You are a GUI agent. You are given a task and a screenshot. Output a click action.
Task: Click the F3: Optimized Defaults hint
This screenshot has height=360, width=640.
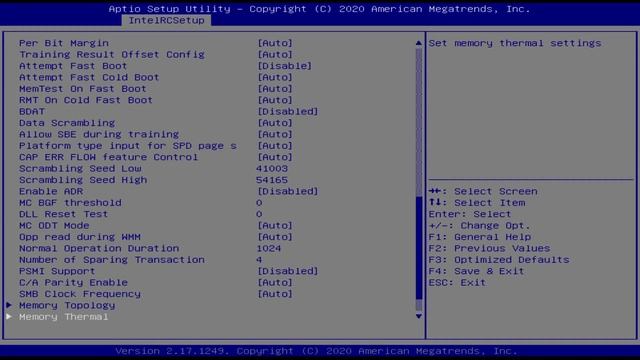coord(499,260)
